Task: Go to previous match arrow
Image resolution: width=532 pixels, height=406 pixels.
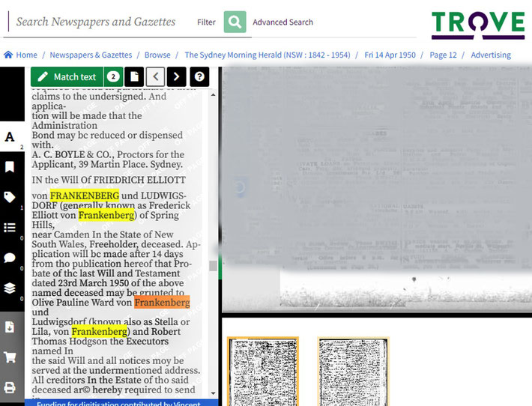Action: [x=155, y=76]
